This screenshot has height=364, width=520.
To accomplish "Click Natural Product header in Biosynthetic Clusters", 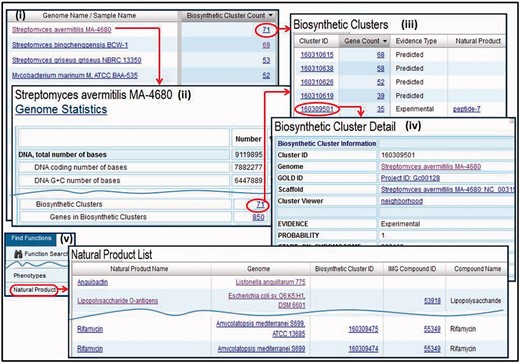I will pos(478,41).
